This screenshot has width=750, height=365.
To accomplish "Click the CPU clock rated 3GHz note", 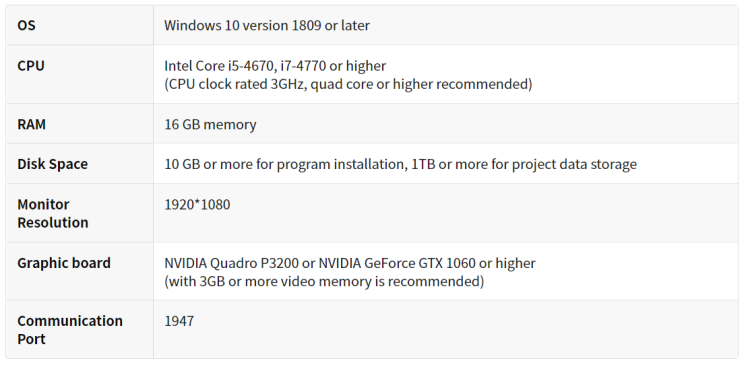I will pos(348,84).
